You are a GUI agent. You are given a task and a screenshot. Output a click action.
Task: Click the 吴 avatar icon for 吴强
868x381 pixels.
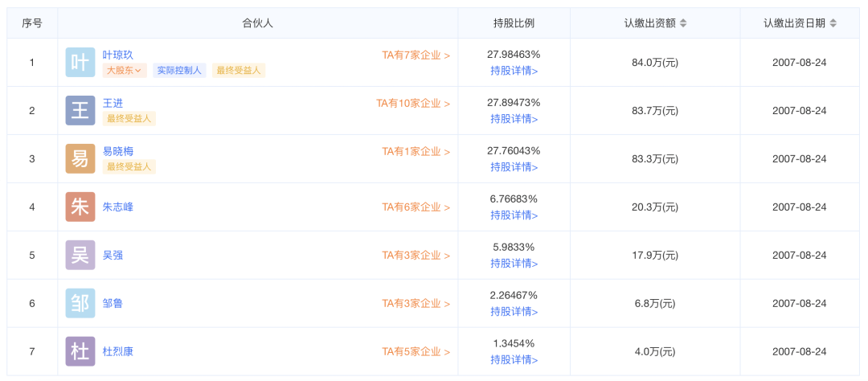pyautogui.click(x=80, y=256)
